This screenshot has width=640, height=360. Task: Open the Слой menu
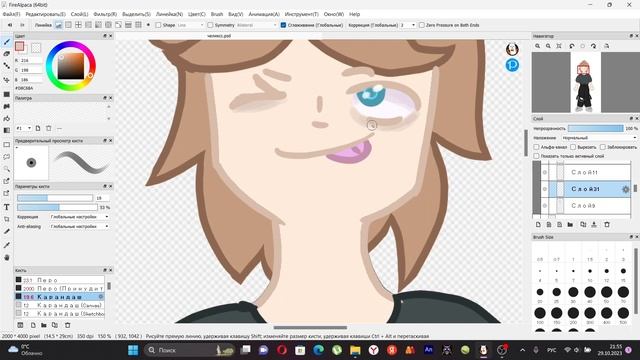[x=79, y=14]
